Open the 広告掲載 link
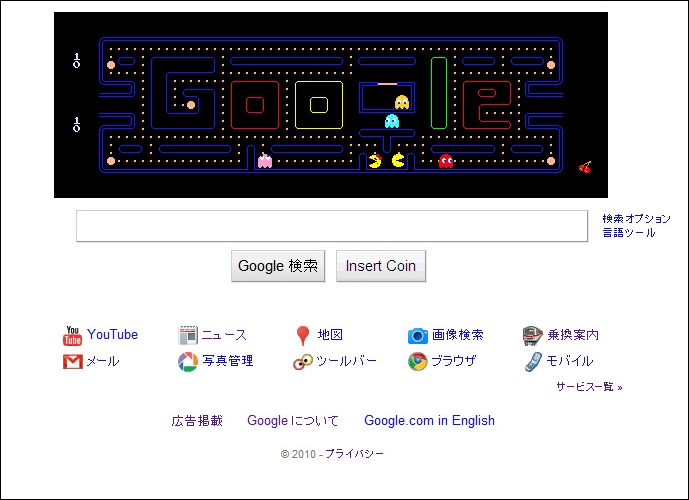 197,420
